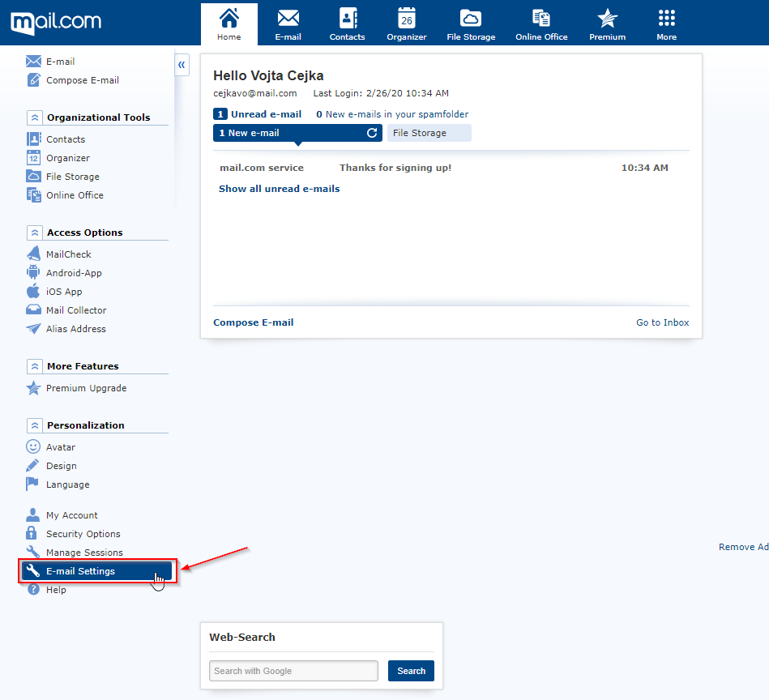The height and width of the screenshot is (700, 769).
Task: Click Go to Inbox link
Action: [663, 322]
